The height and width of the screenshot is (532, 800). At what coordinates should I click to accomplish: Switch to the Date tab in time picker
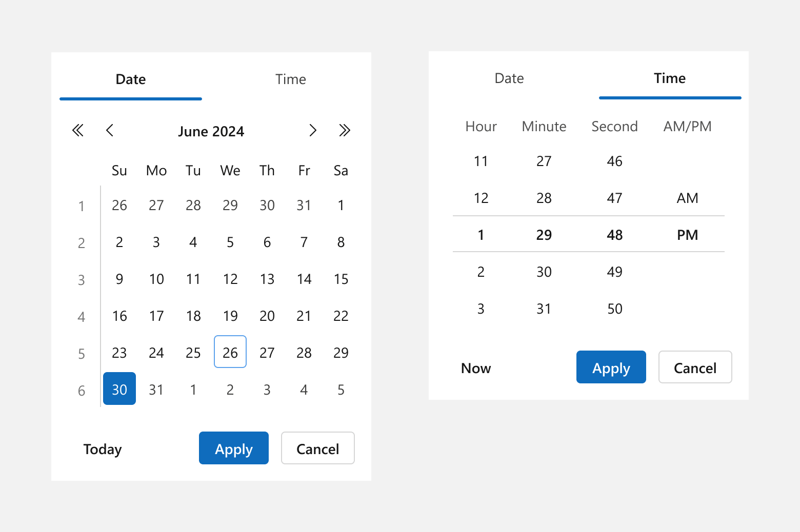point(509,78)
